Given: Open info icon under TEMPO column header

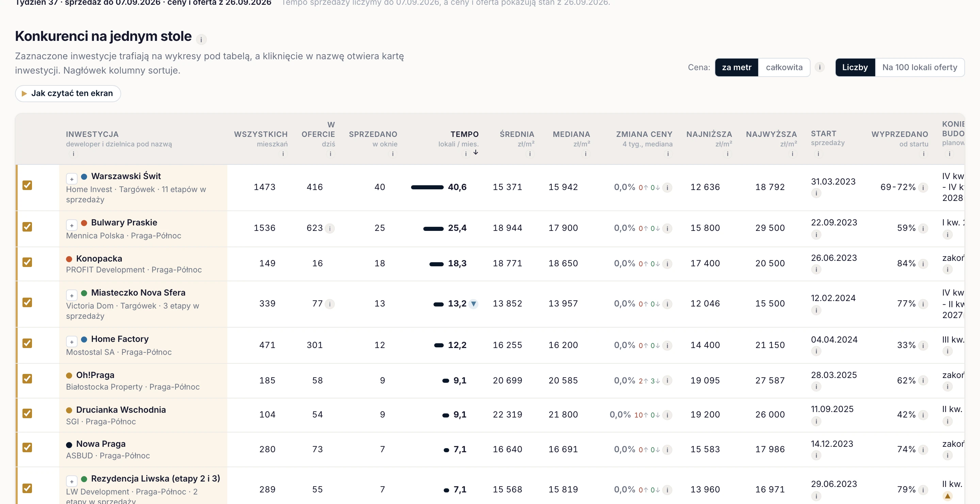Looking at the screenshot, I should click(465, 154).
